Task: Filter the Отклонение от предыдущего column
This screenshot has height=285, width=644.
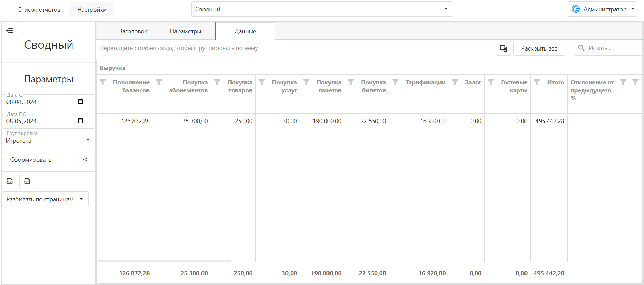Action: (x=623, y=82)
